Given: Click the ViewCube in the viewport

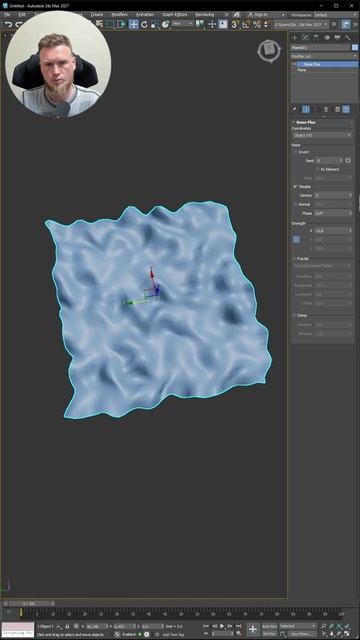Looking at the screenshot, I should click(269, 51).
